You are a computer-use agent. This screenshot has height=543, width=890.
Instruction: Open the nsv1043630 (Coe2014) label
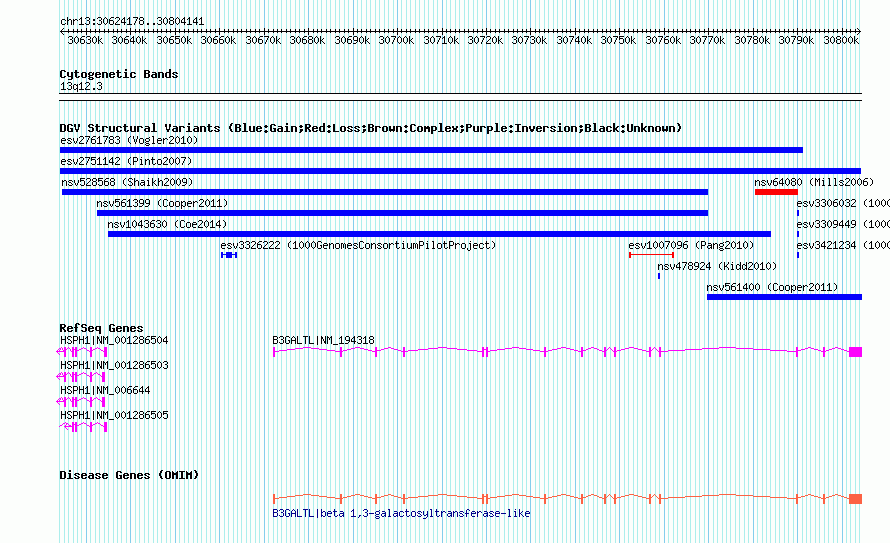coord(167,224)
